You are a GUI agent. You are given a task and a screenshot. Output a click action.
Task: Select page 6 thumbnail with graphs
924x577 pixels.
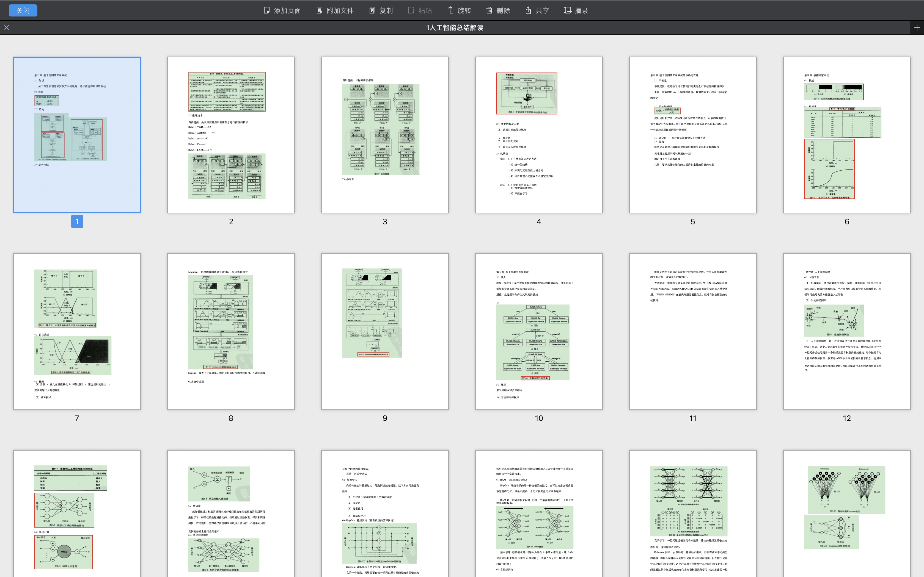(x=846, y=135)
